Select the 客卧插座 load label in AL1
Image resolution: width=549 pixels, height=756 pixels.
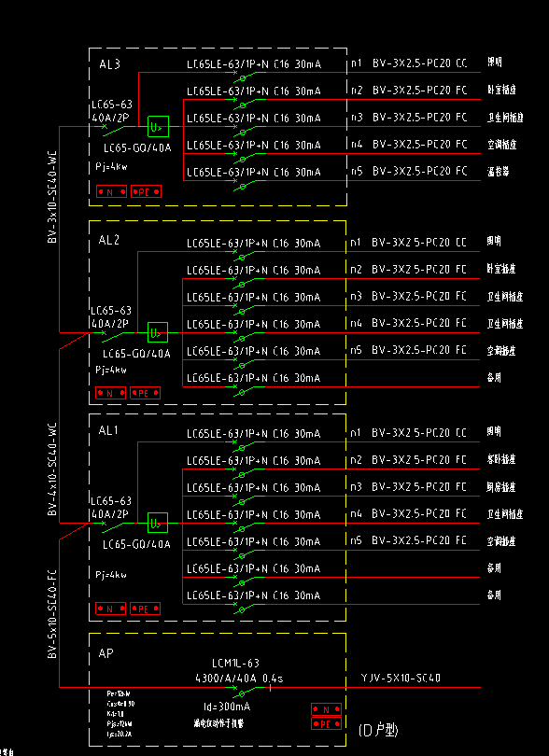[x=501, y=459]
